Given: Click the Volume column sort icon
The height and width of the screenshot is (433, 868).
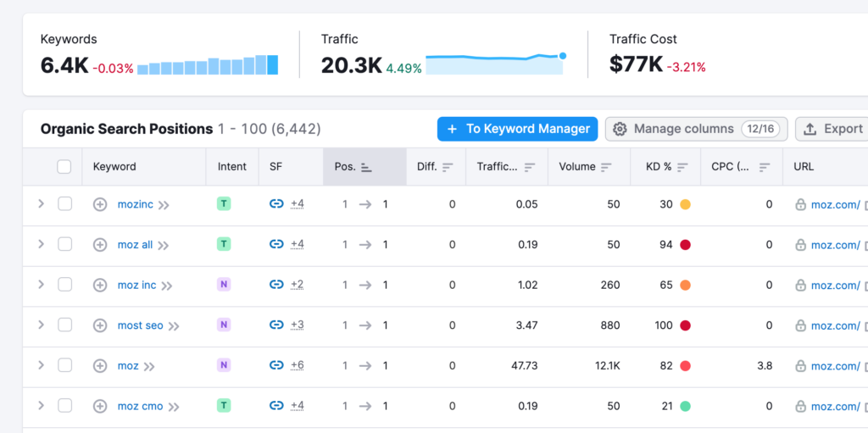Looking at the screenshot, I should pos(607,167).
